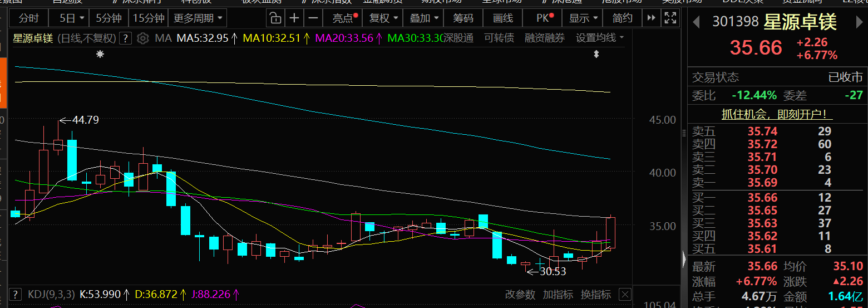Toggle 简约 simple mode
This screenshot has width=868, height=308.
click(623, 18)
